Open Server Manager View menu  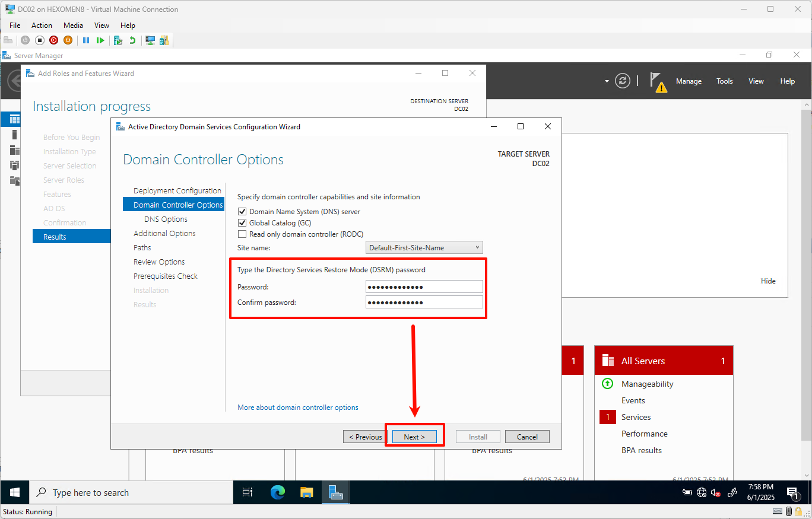click(x=756, y=81)
